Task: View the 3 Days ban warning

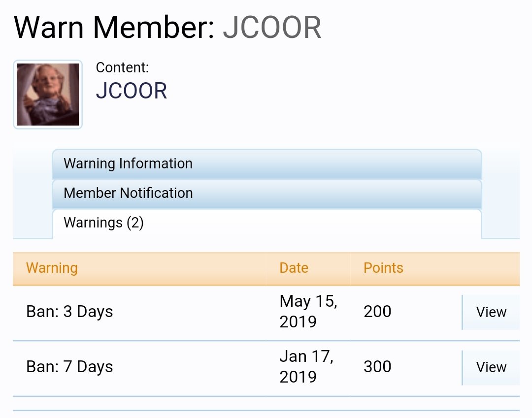Action: point(491,312)
